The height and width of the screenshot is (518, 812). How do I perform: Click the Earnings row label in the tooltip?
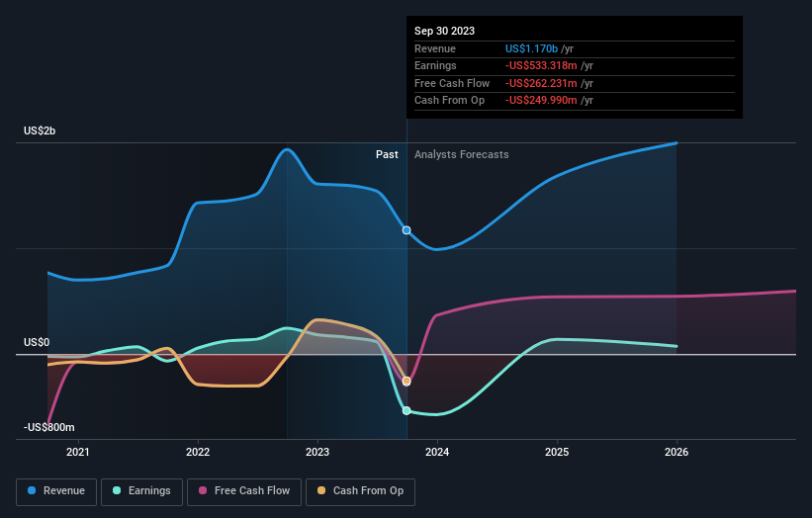click(x=435, y=65)
